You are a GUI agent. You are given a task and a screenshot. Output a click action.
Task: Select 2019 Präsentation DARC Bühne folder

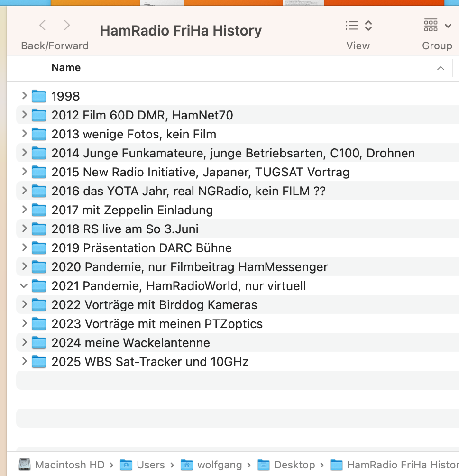(x=141, y=248)
